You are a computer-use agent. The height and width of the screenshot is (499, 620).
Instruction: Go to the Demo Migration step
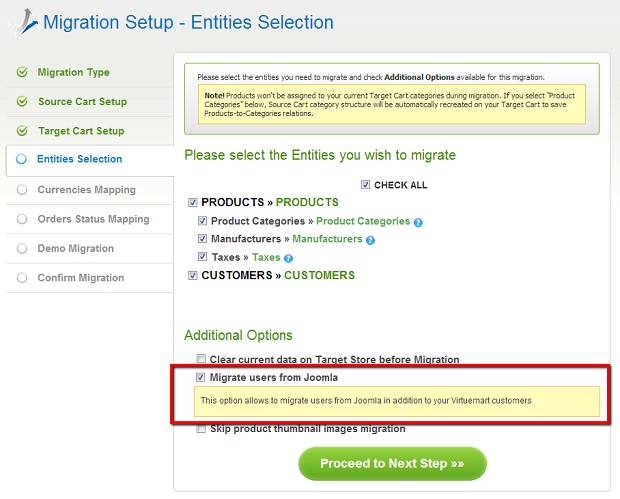(76, 248)
